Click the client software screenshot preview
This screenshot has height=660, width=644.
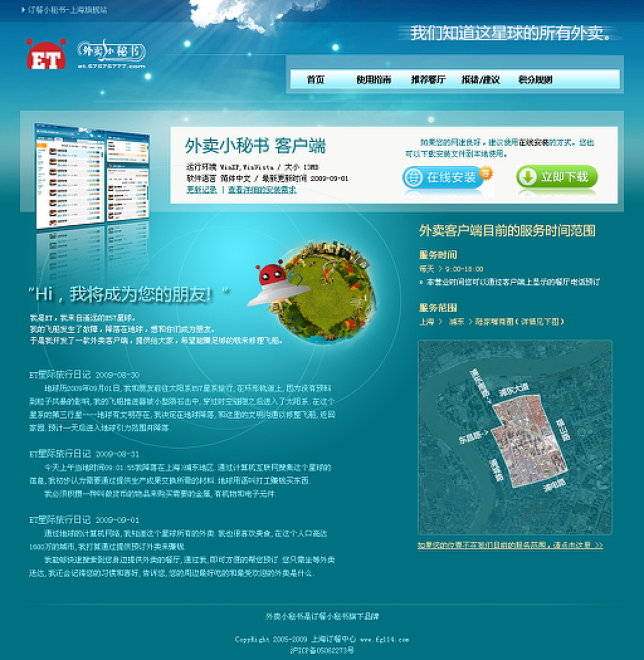92,177
